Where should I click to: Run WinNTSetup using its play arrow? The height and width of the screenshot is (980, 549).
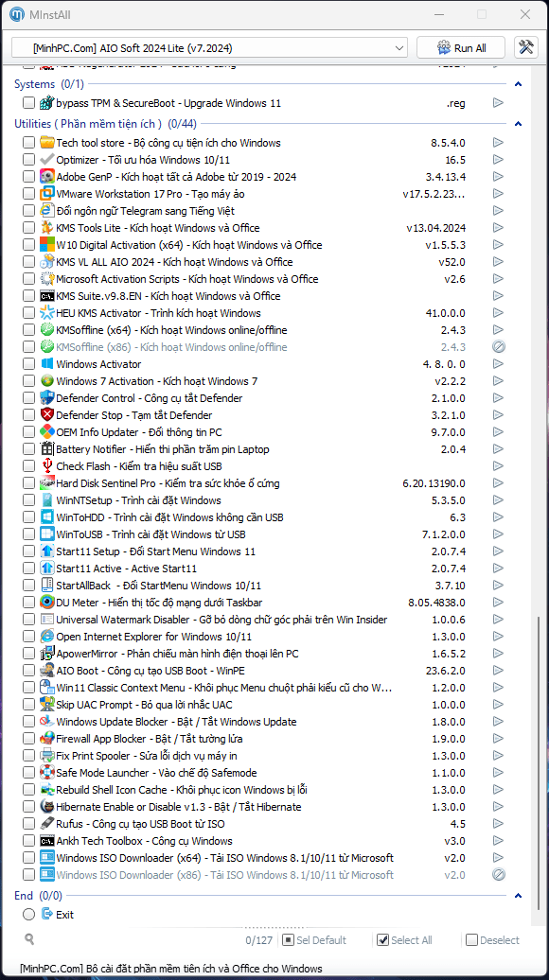(x=498, y=500)
